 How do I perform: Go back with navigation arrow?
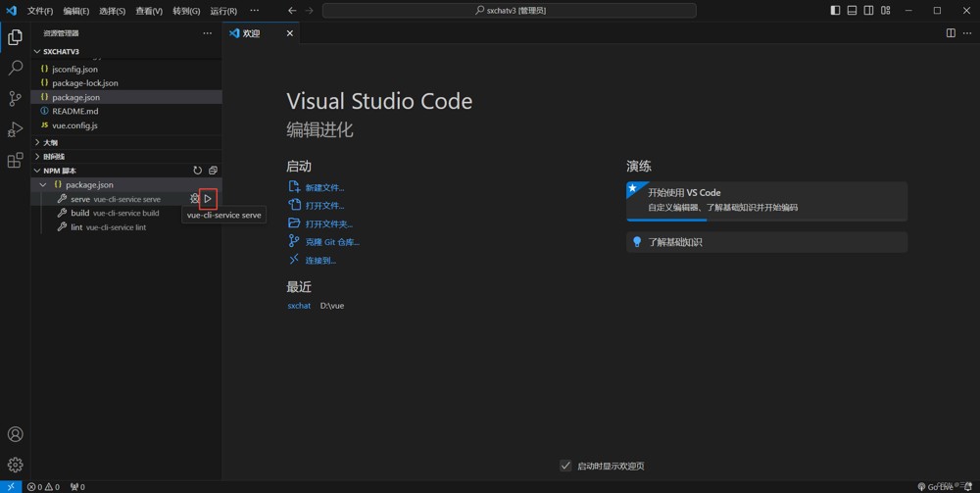[292, 11]
